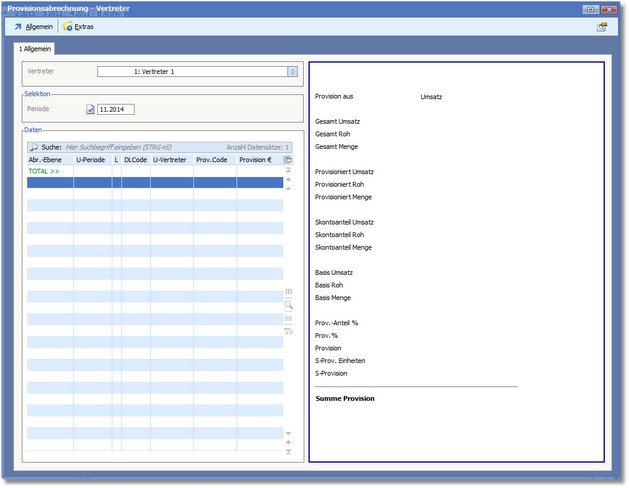
Task: Click the calendar icon beside the Periode field
Action: click(90, 109)
